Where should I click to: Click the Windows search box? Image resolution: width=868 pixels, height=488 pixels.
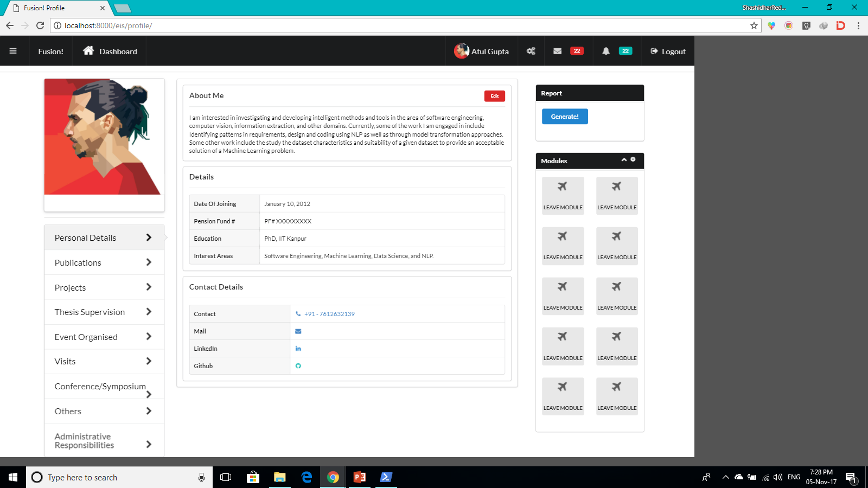(119, 477)
